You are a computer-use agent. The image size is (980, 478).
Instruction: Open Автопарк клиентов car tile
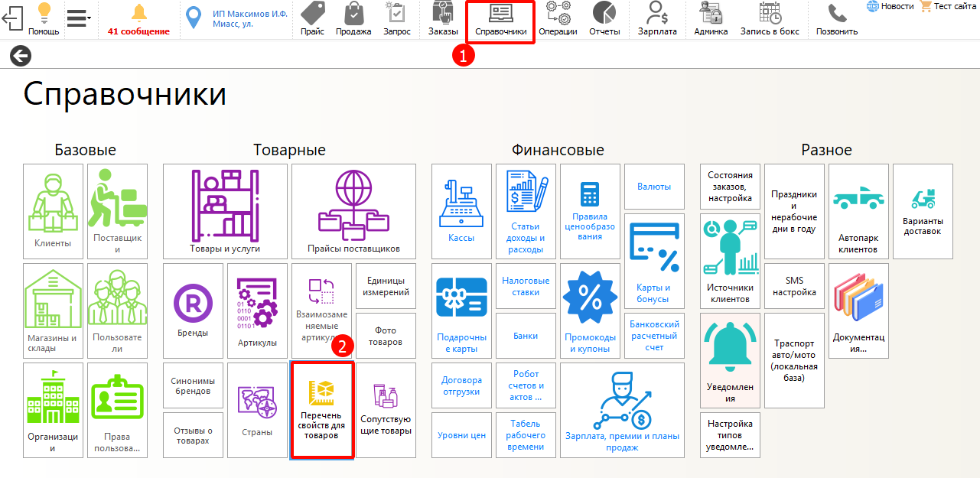[x=858, y=212]
